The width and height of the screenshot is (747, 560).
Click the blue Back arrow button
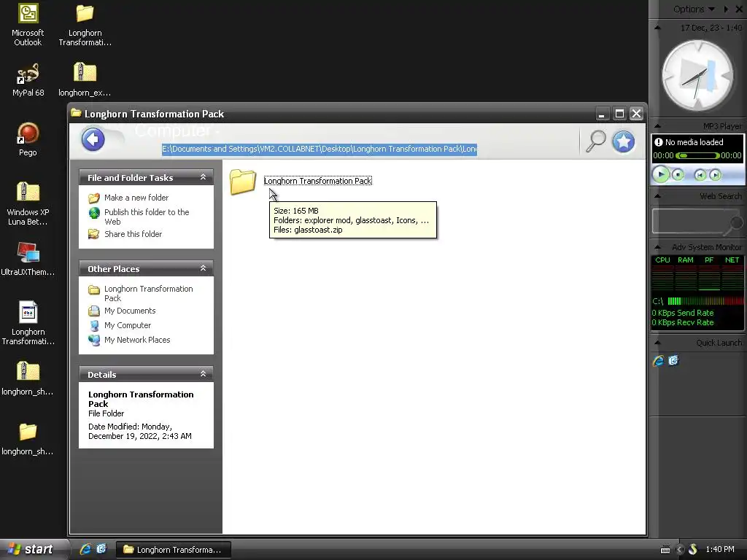tap(93, 139)
